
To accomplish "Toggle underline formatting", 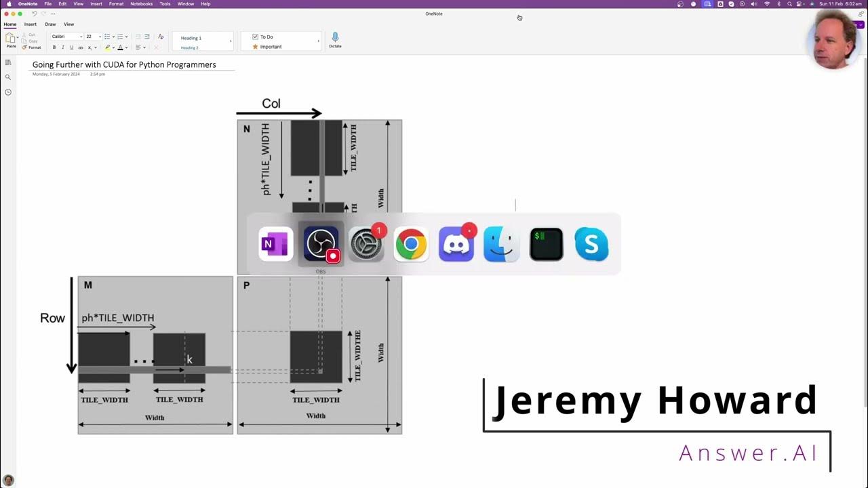I will click(71, 47).
